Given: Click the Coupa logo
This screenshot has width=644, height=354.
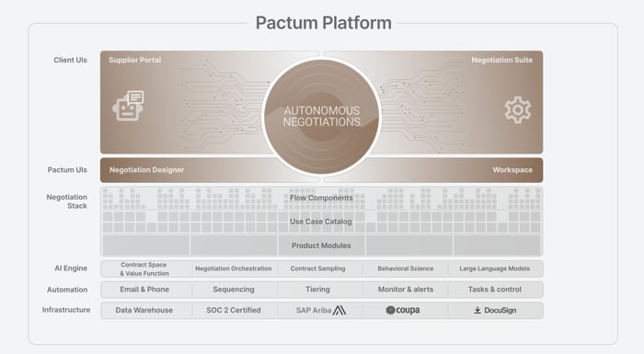Looking at the screenshot, I should pos(403,310).
